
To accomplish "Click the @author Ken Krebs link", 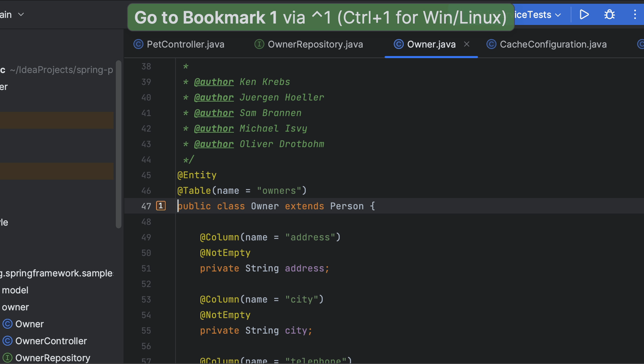I will tap(214, 82).
